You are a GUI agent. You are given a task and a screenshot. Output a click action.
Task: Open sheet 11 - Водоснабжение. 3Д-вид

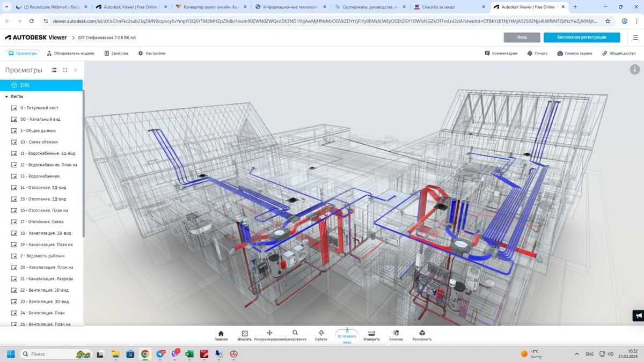(48, 153)
